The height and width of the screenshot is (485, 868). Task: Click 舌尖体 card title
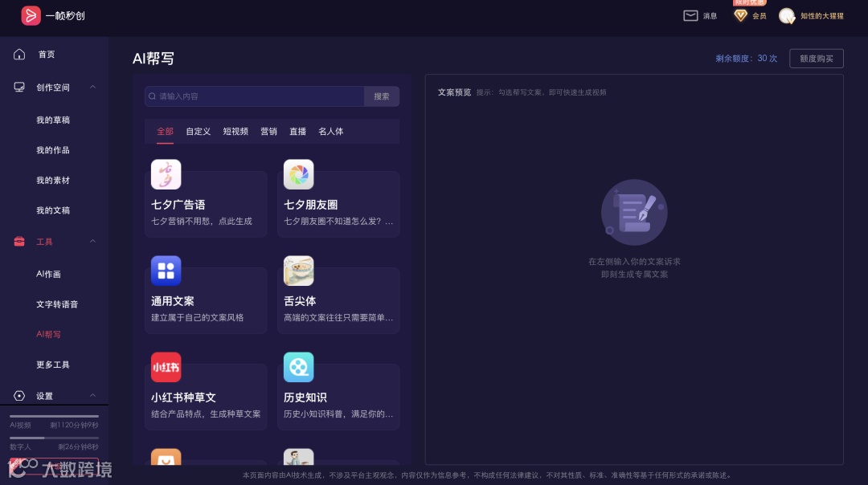coord(300,301)
